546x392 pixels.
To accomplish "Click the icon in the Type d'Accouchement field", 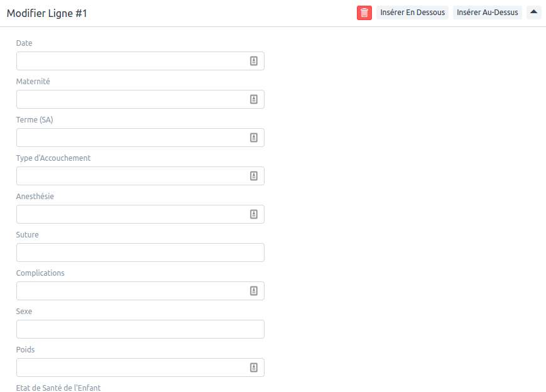I will [254, 176].
